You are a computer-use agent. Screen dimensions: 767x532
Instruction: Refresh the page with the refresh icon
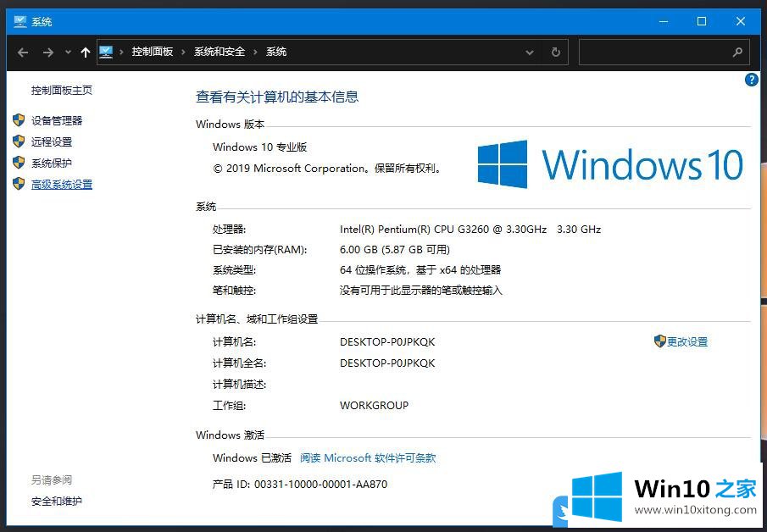[x=556, y=52]
